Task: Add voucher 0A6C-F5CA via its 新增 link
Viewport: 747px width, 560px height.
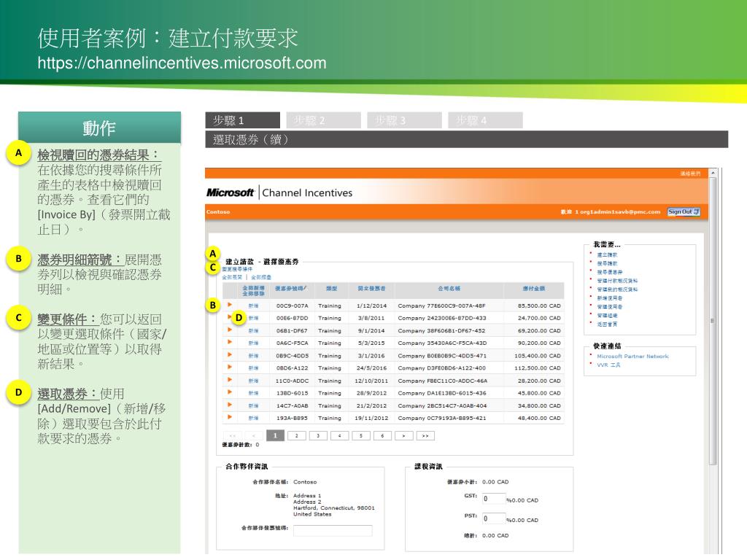Action: [x=253, y=343]
